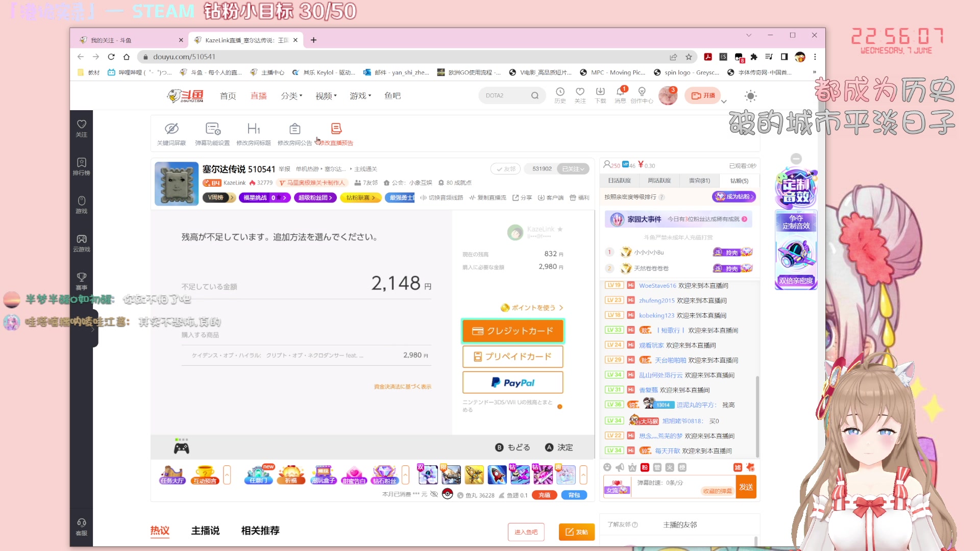Expand chevron beside 互动预言 icon
This screenshot has width=980, height=551.
[227, 474]
